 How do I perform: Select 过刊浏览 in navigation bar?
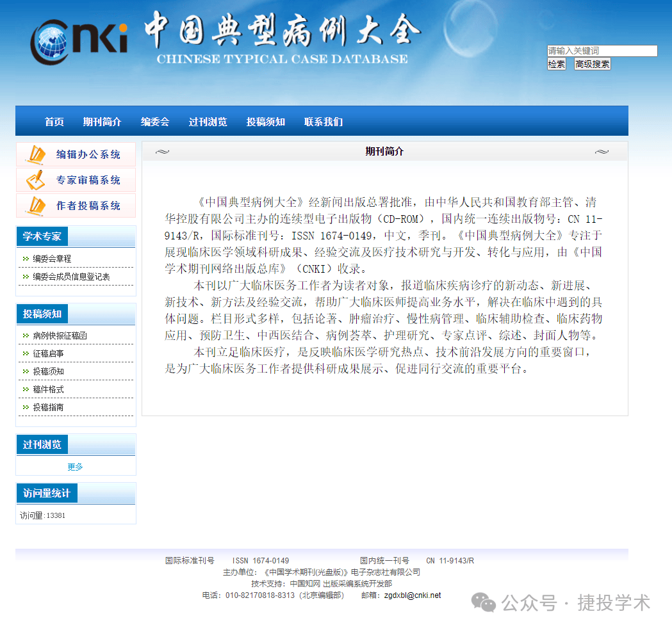click(x=208, y=122)
